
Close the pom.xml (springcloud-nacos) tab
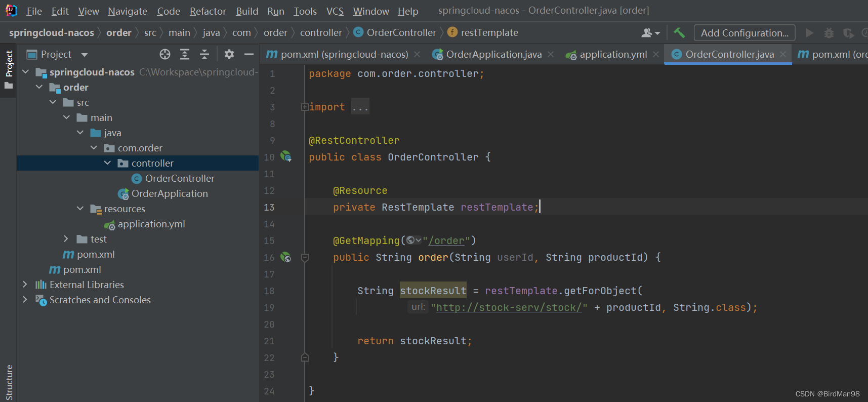(417, 54)
